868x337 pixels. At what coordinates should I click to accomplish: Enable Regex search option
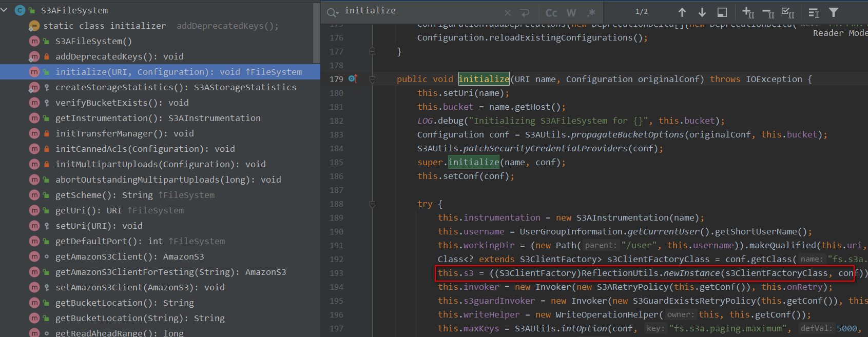pyautogui.click(x=591, y=13)
